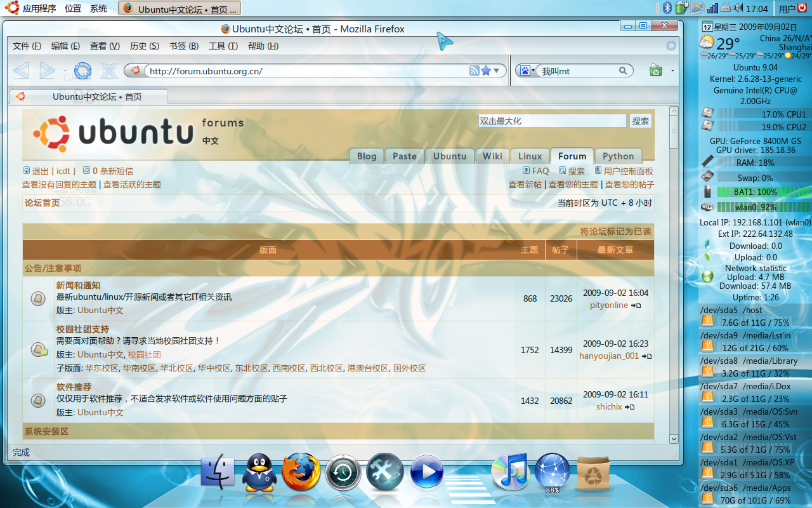Click the Bluetooth tray icon
812x508 pixels.
[667, 8]
